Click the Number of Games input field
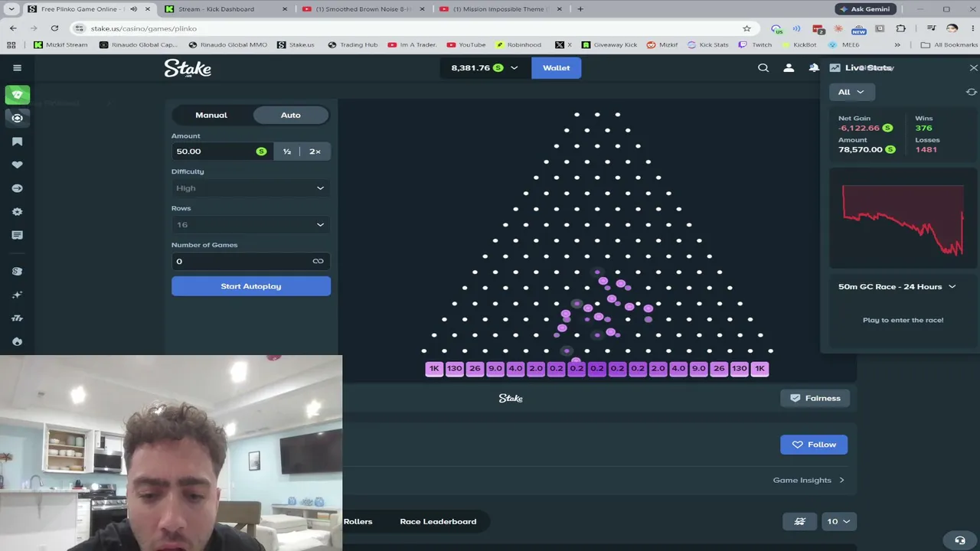The height and width of the screenshot is (551, 980). pyautogui.click(x=250, y=262)
